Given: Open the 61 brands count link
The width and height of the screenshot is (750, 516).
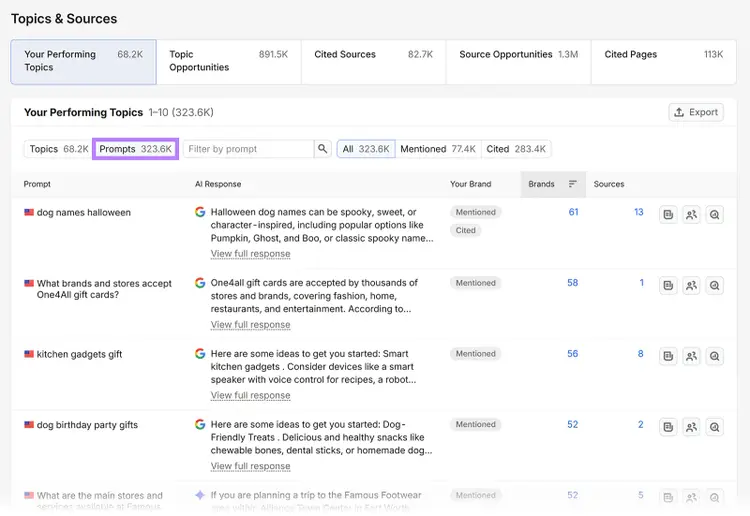Looking at the screenshot, I should tap(574, 212).
